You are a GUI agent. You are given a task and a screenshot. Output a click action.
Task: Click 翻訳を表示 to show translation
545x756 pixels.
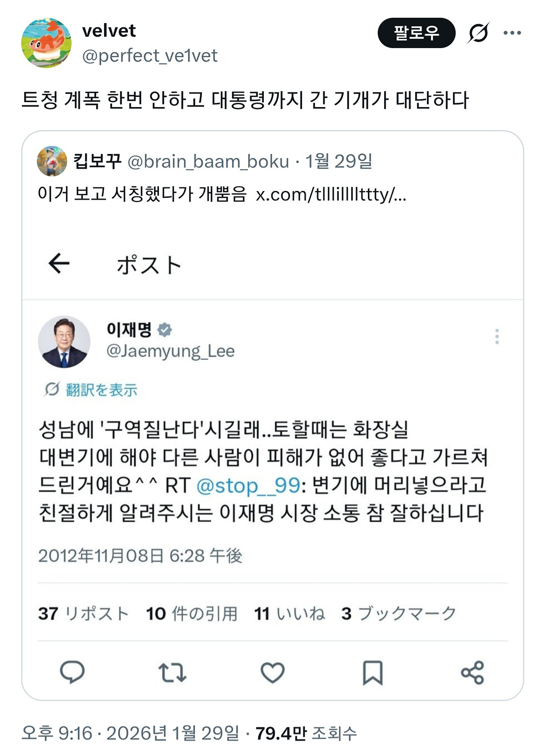pos(101,390)
